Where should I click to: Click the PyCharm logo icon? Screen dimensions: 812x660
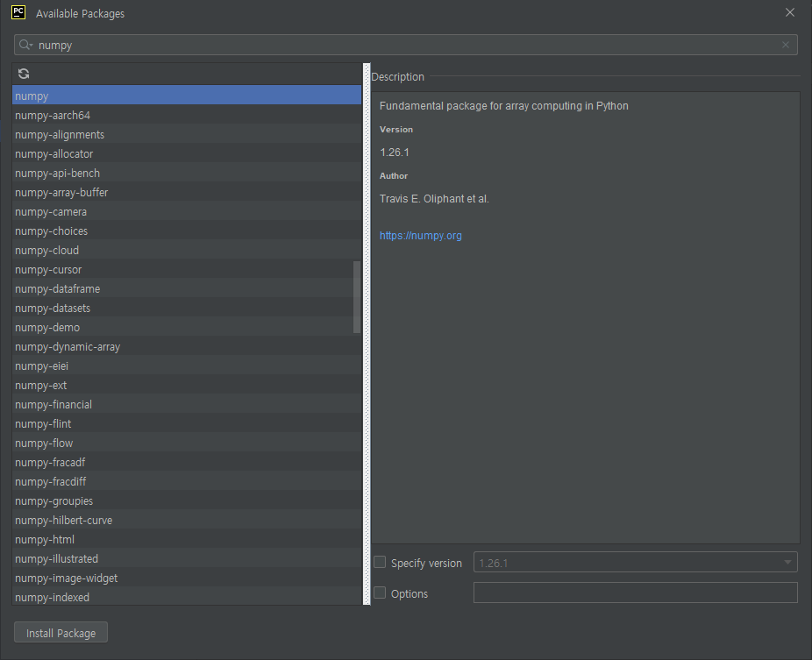[18, 12]
